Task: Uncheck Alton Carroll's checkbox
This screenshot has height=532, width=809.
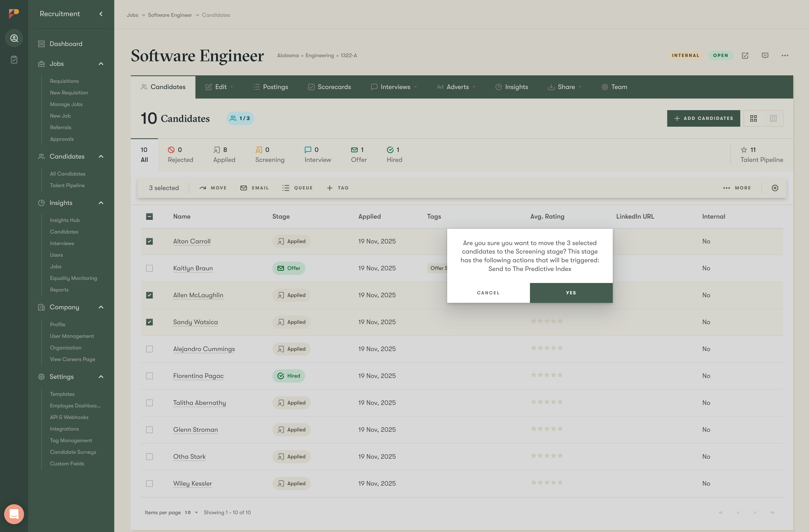Action: tap(149, 241)
